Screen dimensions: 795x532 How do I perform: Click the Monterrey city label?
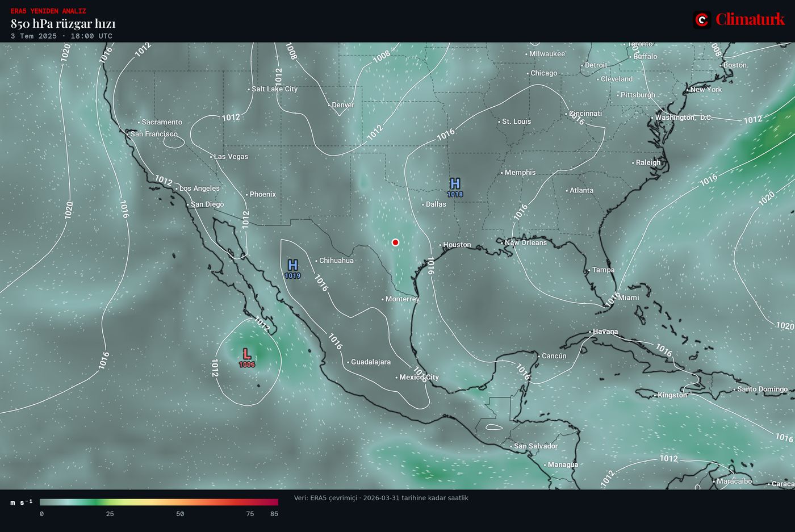[402, 299]
